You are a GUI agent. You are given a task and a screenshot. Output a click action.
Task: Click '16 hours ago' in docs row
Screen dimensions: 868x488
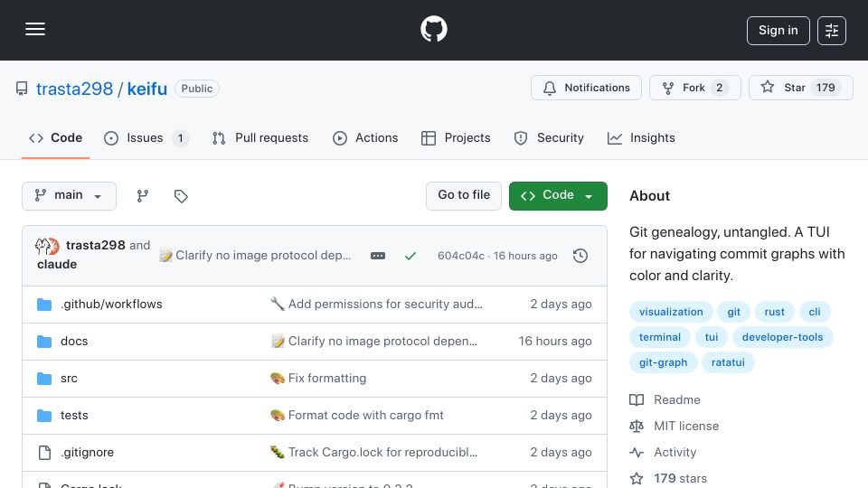555,342
